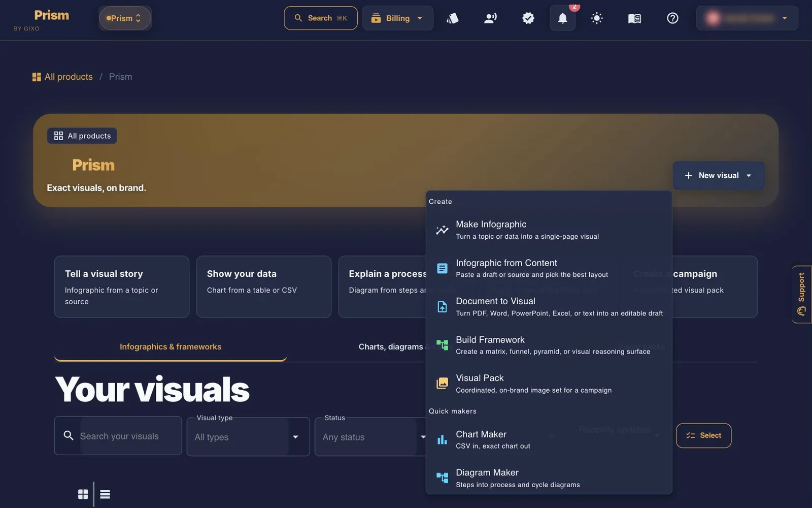The width and height of the screenshot is (812, 508).
Task: Open the Billing dropdown
Action: [x=397, y=18]
